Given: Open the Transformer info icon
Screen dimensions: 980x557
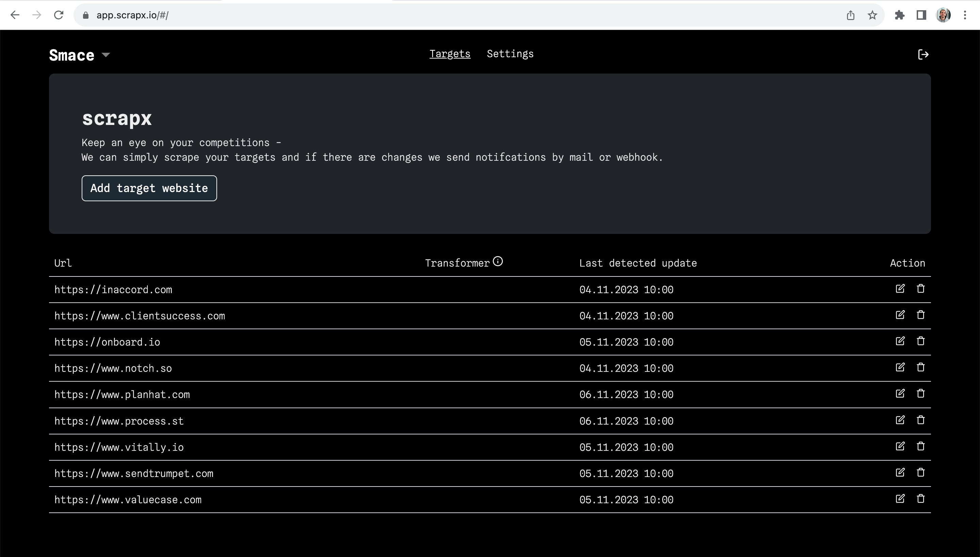Looking at the screenshot, I should tap(497, 261).
